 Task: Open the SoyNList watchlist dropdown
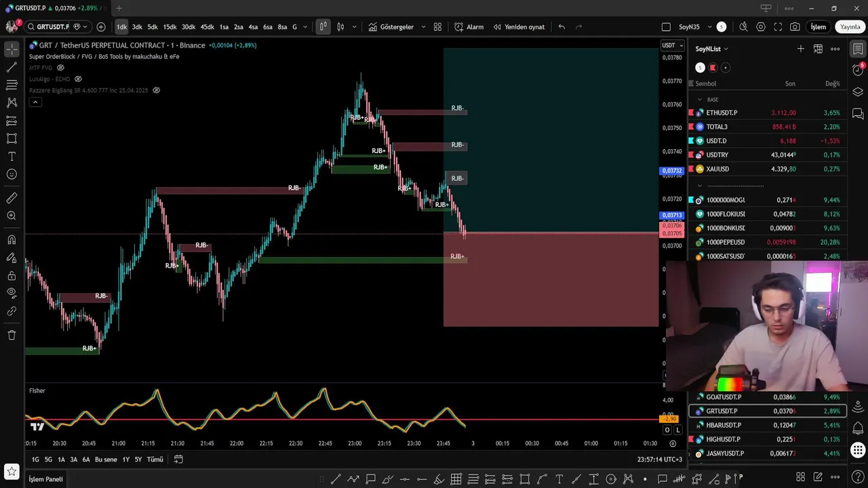711,49
